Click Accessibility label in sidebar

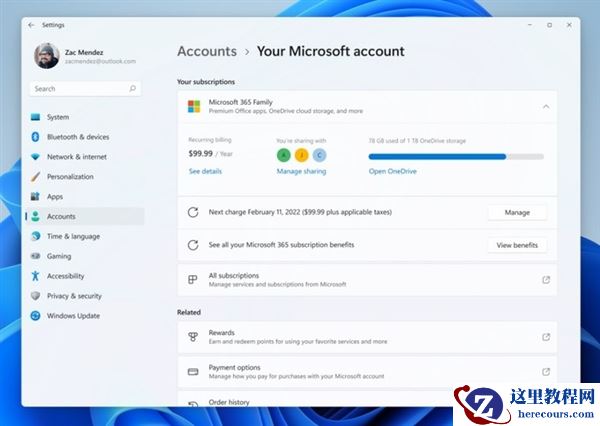click(x=65, y=276)
